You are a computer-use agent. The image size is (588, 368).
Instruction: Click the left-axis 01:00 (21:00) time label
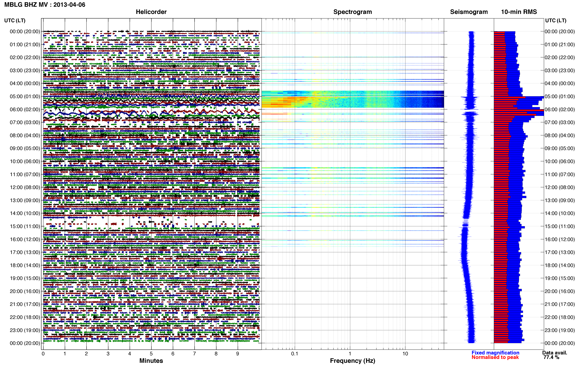tap(25, 44)
